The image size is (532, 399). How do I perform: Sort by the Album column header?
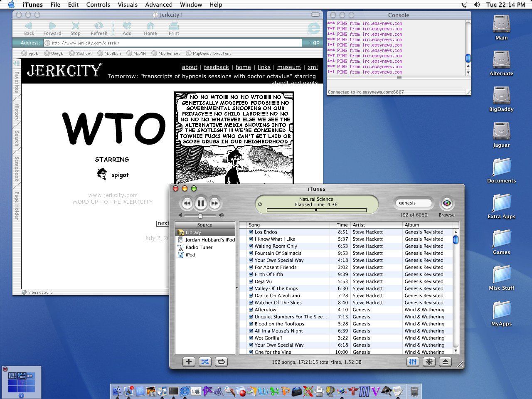[x=427, y=225]
